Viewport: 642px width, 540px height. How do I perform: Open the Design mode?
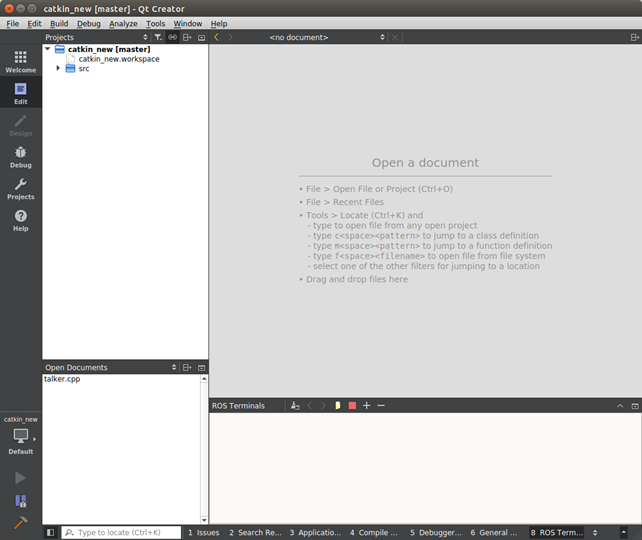coord(20,125)
